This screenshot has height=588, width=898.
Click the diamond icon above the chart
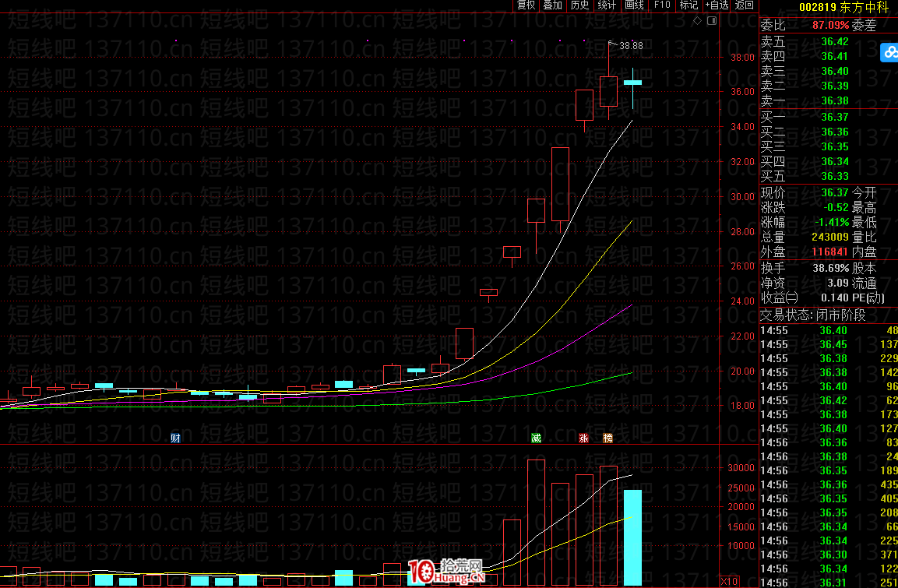[697, 21]
